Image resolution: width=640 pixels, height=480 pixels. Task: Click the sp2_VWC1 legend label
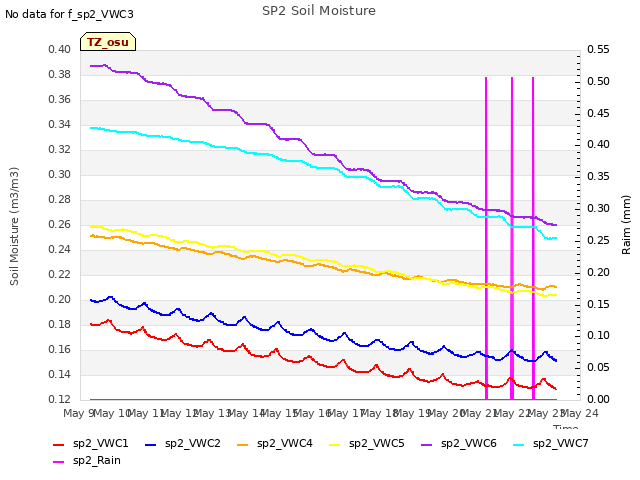(100, 444)
